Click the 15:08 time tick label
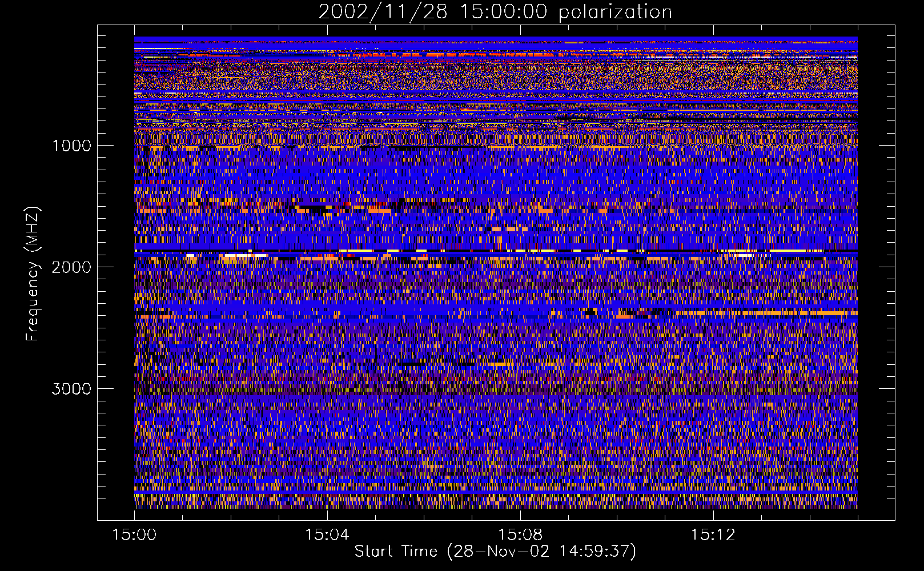 pyautogui.click(x=520, y=535)
